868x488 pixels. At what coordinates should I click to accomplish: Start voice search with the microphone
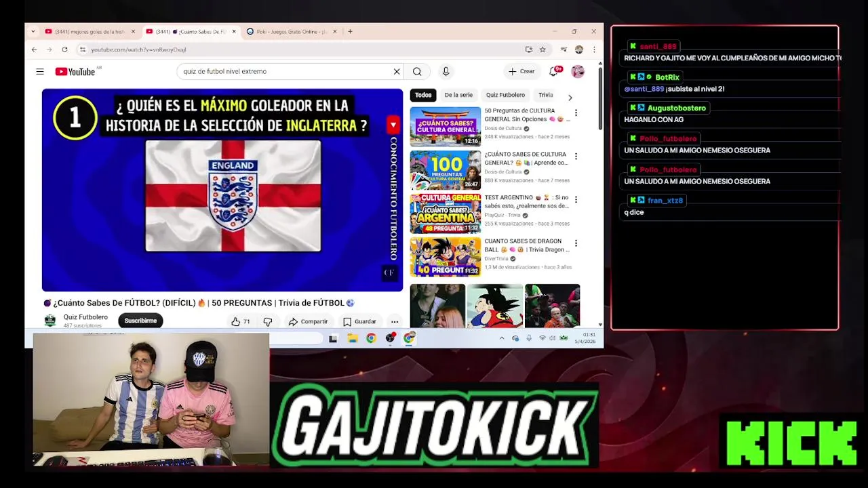446,71
